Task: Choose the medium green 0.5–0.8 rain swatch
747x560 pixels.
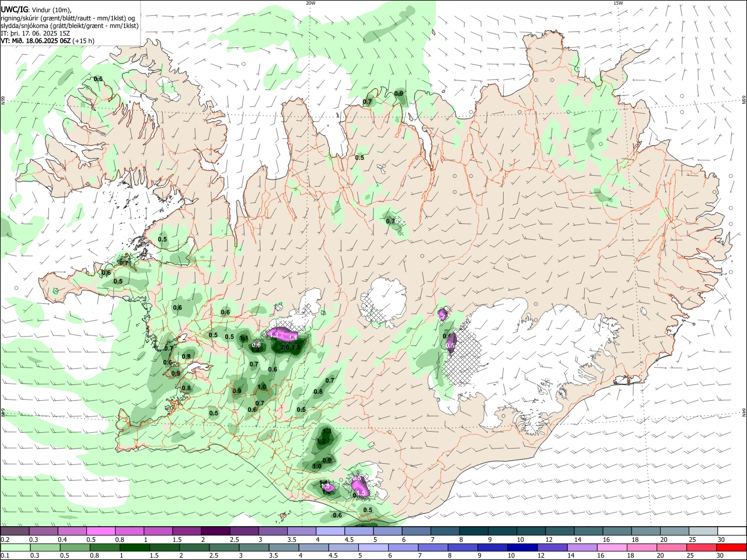Action: pyautogui.click(x=75, y=547)
